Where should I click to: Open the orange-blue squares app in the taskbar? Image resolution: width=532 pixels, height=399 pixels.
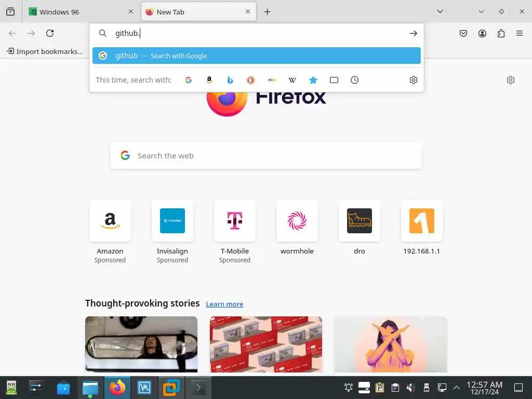click(x=171, y=388)
